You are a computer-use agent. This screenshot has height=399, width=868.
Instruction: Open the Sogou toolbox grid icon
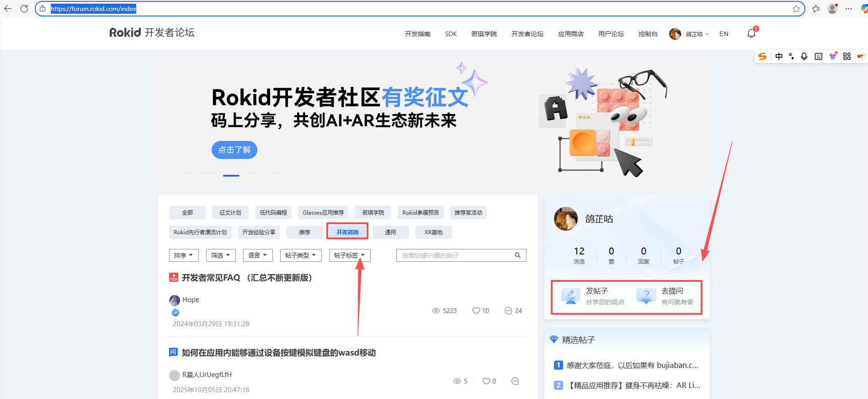[847, 56]
